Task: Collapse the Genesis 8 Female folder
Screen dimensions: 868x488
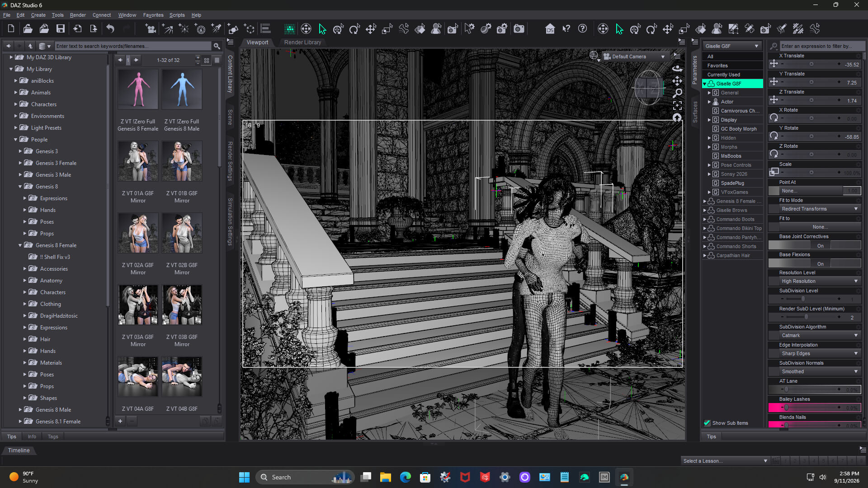Action: 20,245
